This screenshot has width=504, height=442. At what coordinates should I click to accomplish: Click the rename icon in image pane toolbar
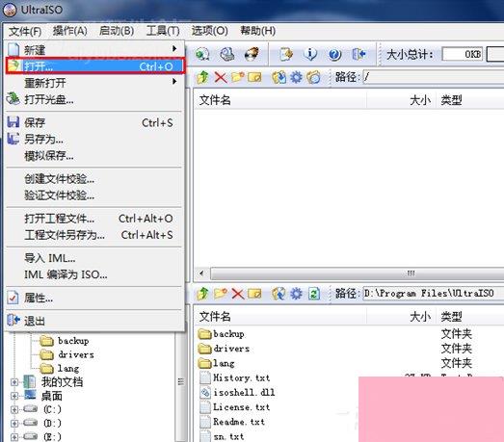pyautogui.click(x=254, y=77)
